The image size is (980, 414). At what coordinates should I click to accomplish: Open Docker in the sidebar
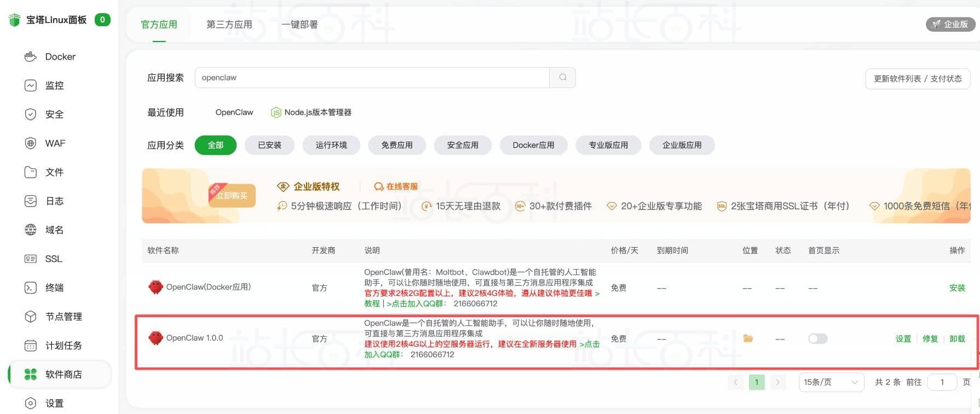[x=60, y=56]
